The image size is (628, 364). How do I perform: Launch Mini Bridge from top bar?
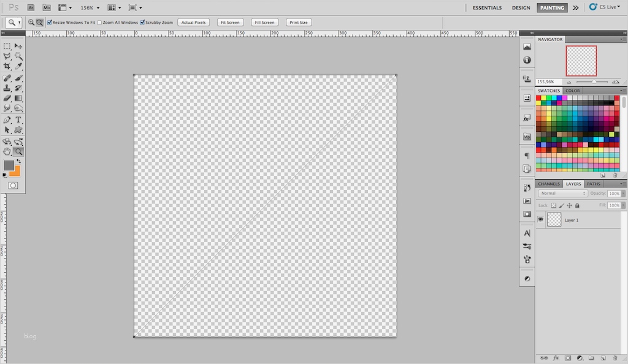pos(47,7)
